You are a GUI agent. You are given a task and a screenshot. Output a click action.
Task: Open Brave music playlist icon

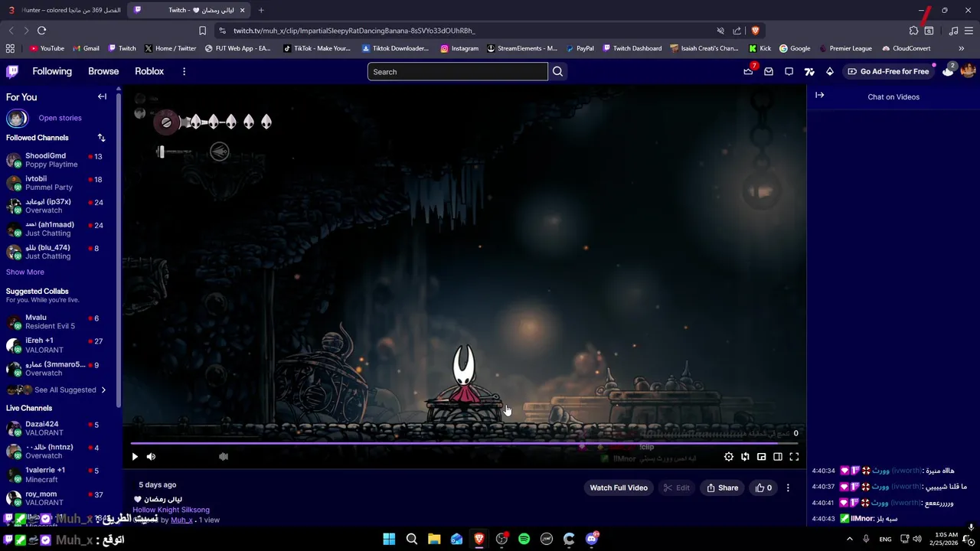point(953,31)
